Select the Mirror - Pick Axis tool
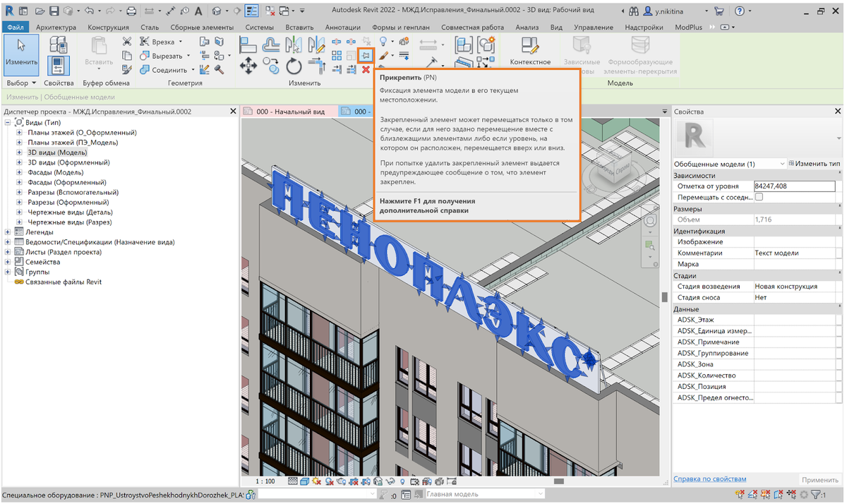 (x=294, y=44)
